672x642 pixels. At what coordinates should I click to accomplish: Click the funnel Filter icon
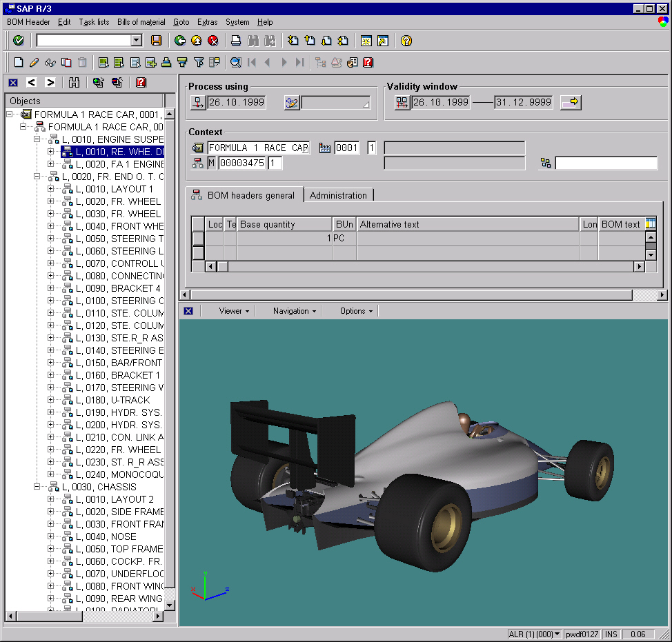pyautogui.click(x=199, y=62)
